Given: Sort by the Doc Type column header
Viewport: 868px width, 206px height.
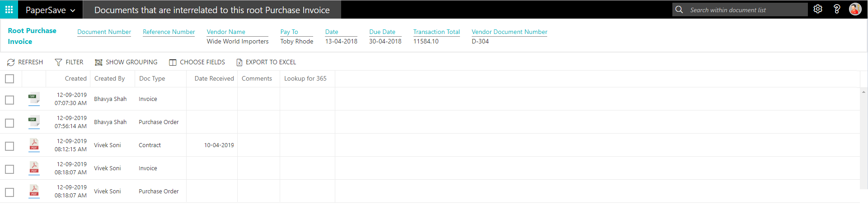Looking at the screenshot, I should (152, 78).
